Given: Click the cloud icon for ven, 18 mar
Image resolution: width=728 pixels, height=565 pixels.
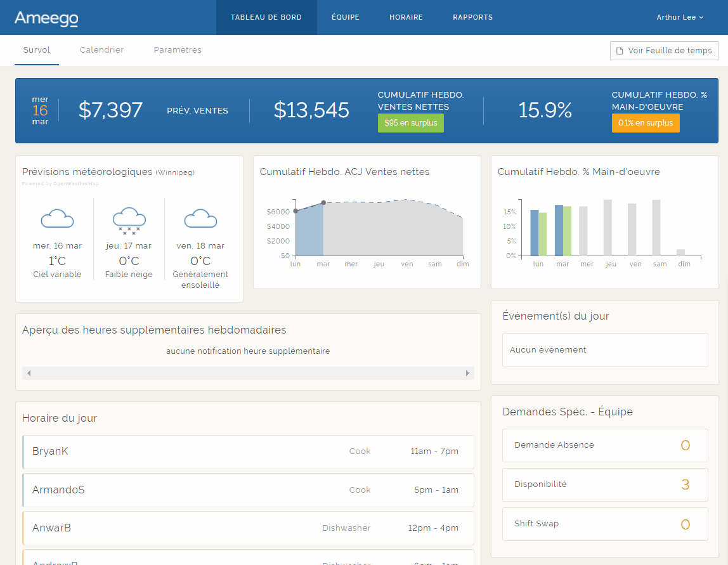Looking at the screenshot, I should [x=200, y=219].
